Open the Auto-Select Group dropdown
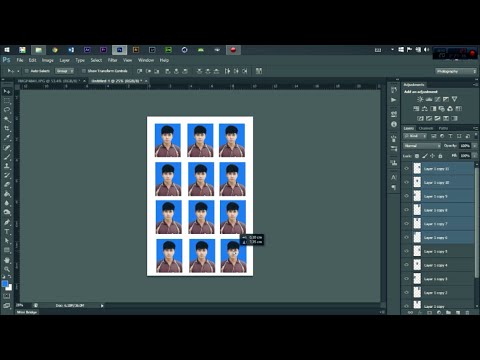This screenshot has height=360, width=480. [x=65, y=71]
